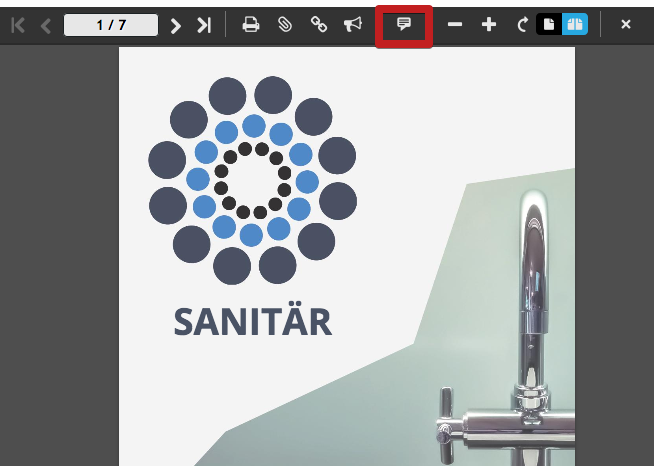Rotate the page clockwise
The image size is (654, 466).
522,25
